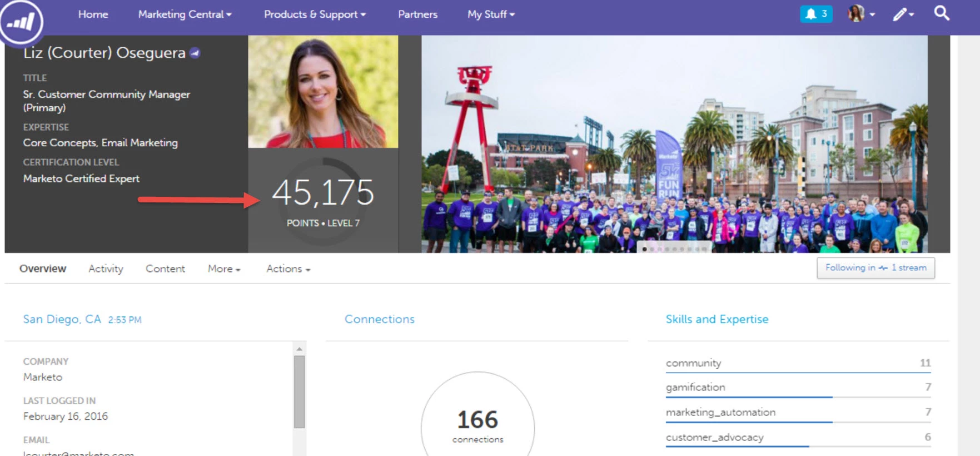Select the community skill row
The width and height of the screenshot is (980, 456).
(798, 364)
